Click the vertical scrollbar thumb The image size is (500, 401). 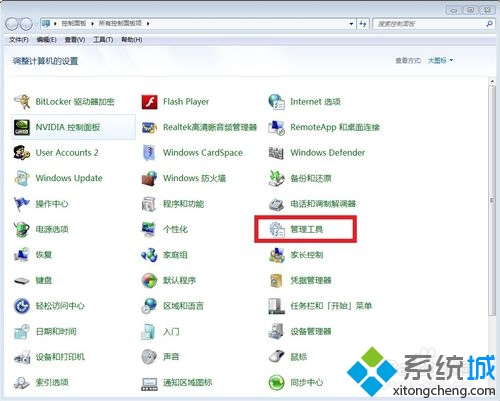[x=492, y=200]
